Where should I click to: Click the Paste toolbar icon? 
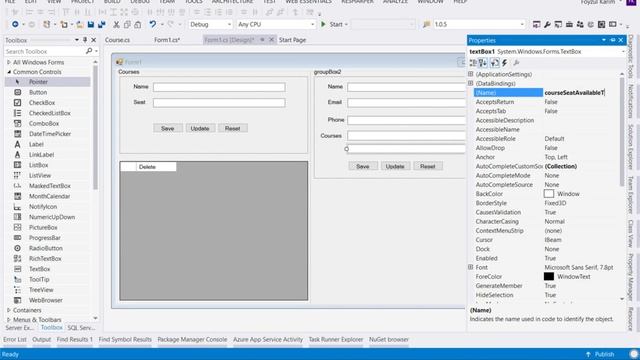(138, 24)
